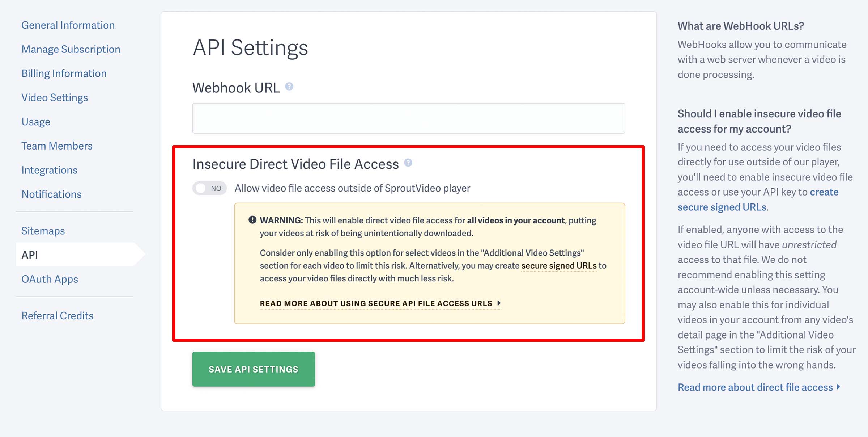This screenshot has width=868, height=437.
Task: Click the Webhook URL help icon
Action: tap(289, 86)
